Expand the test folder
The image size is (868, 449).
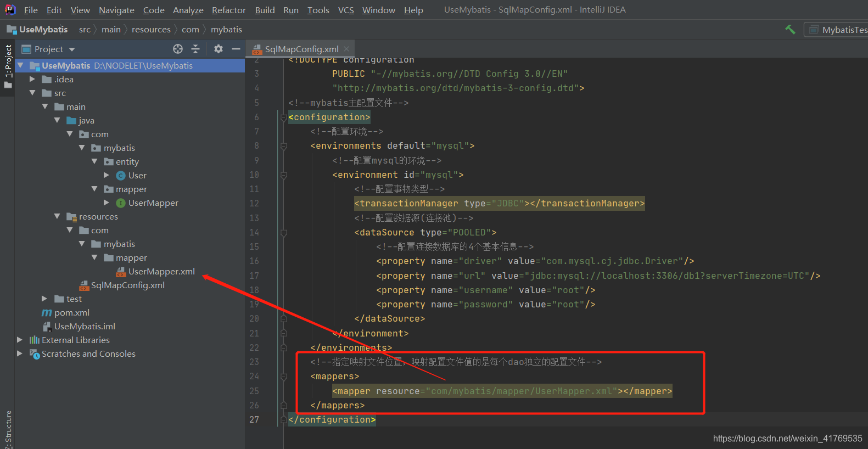click(44, 299)
